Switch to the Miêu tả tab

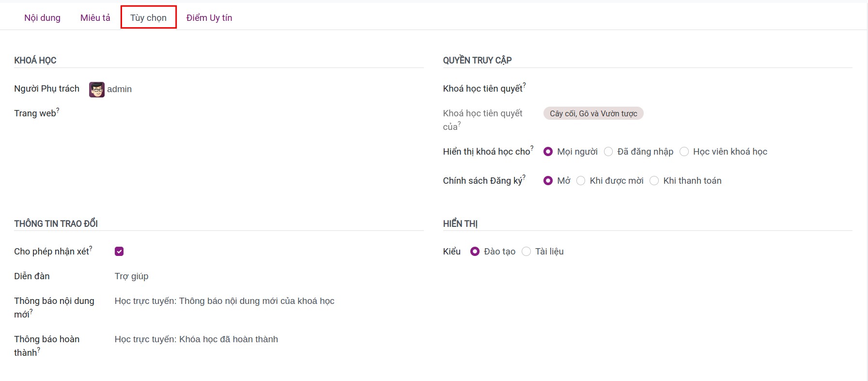coord(95,18)
